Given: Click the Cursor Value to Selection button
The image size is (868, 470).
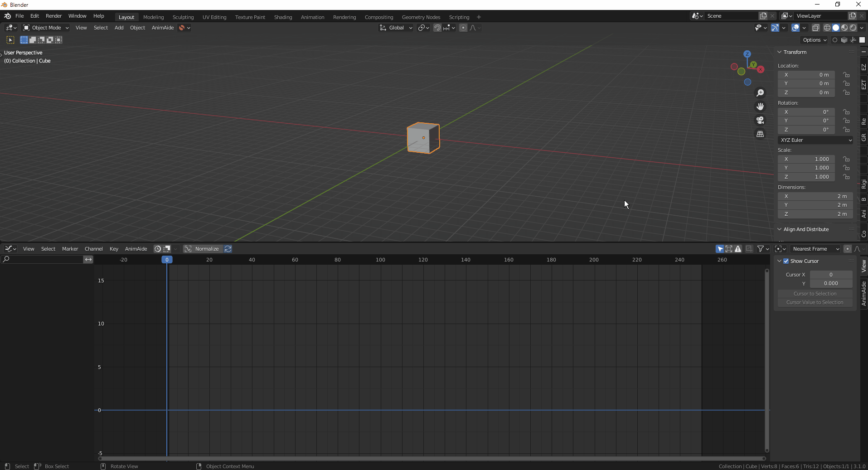Looking at the screenshot, I should click(x=815, y=302).
